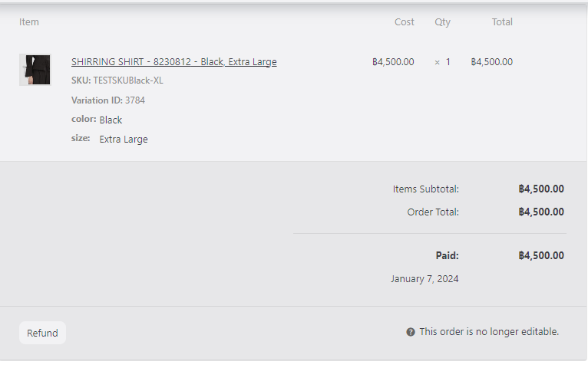588x368 pixels.
Task: Open the SHIRRING SHIRT product link
Action: point(173,62)
